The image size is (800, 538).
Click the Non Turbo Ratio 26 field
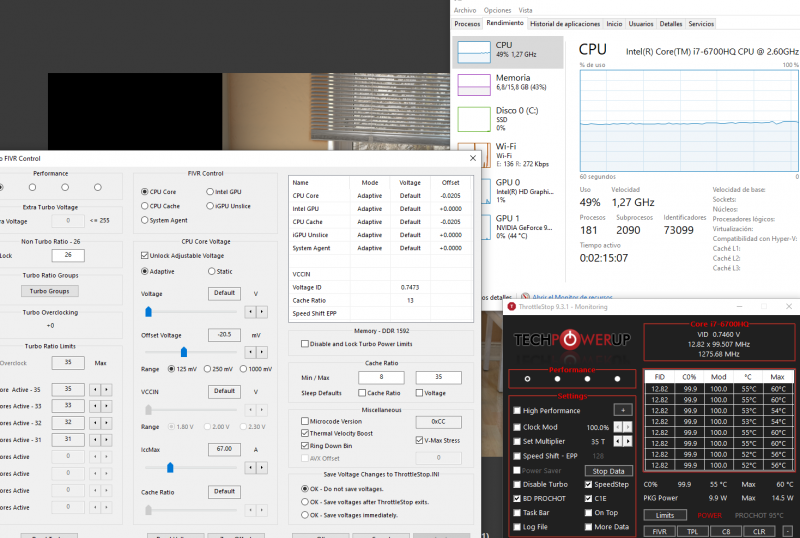(x=68, y=255)
